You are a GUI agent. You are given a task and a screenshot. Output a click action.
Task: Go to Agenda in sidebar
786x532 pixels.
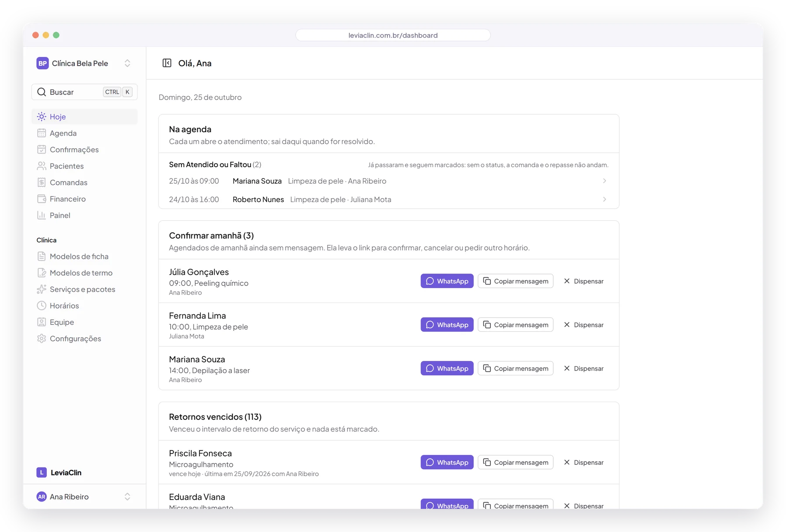point(84,133)
